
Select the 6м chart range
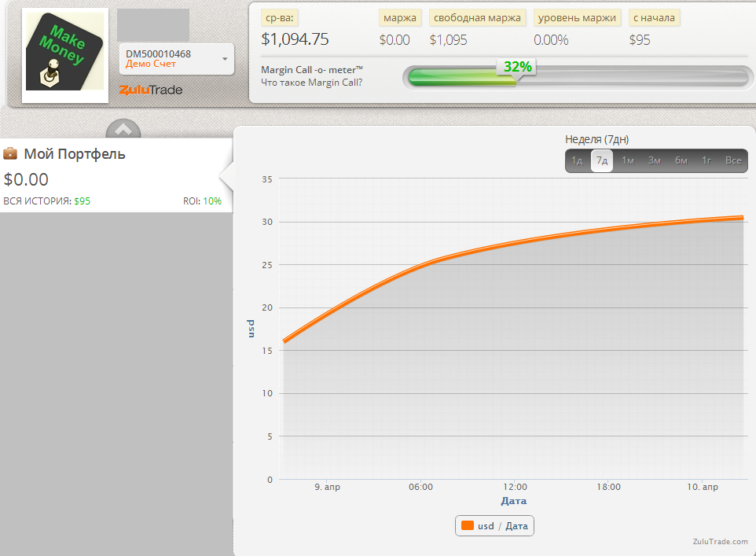[x=681, y=160]
